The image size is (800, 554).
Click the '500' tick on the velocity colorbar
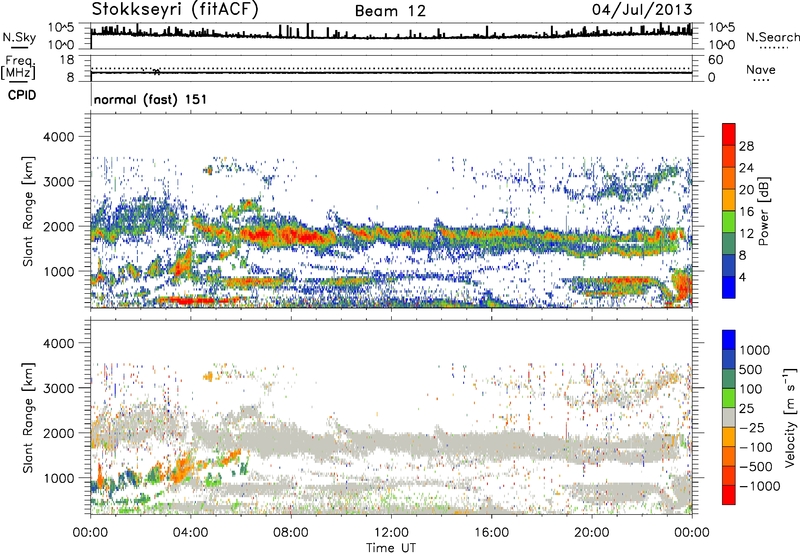pos(751,369)
